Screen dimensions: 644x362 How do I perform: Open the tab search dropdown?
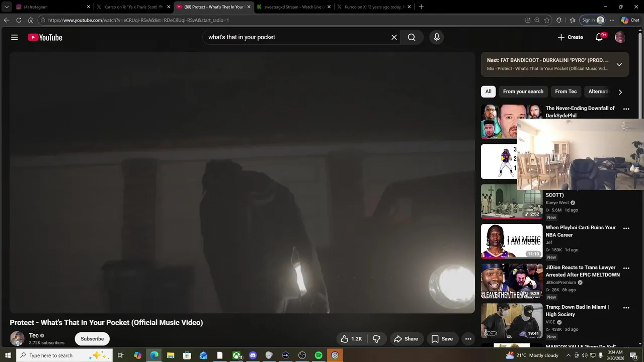(x=7, y=7)
